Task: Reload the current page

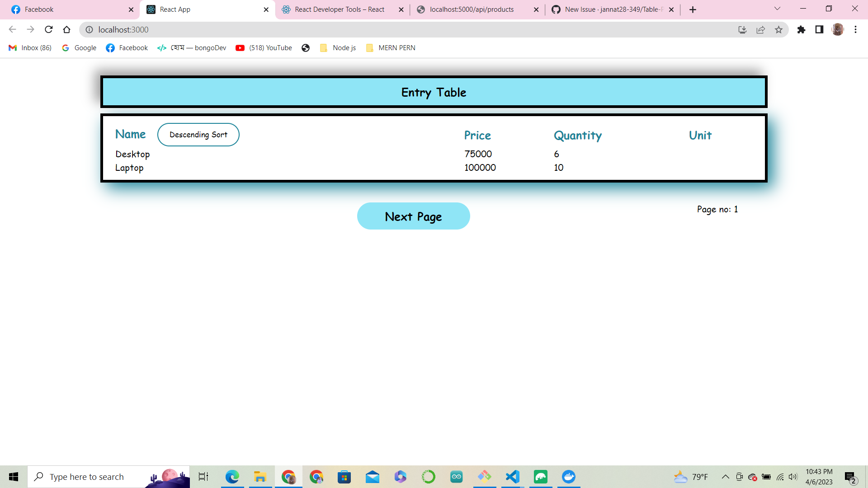Action: (49, 30)
